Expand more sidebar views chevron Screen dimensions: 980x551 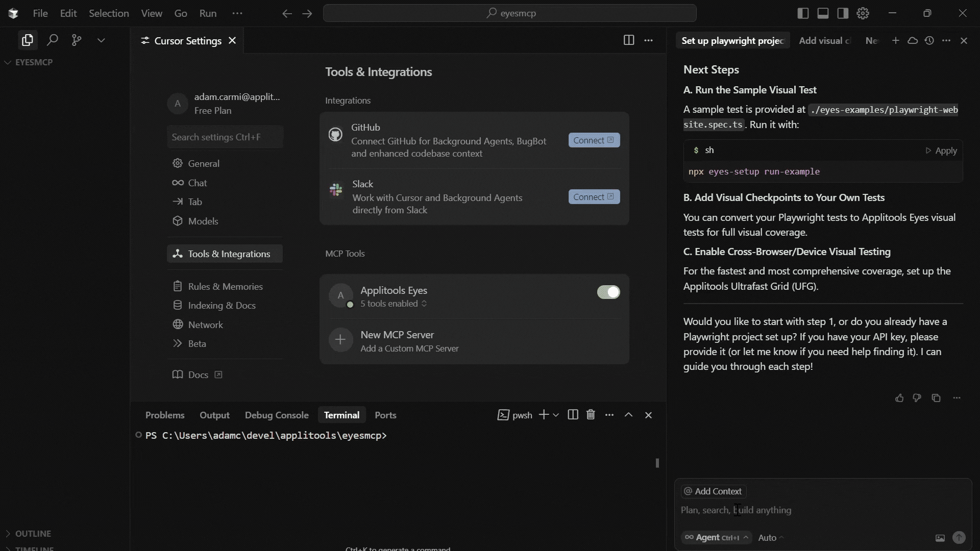point(101,40)
